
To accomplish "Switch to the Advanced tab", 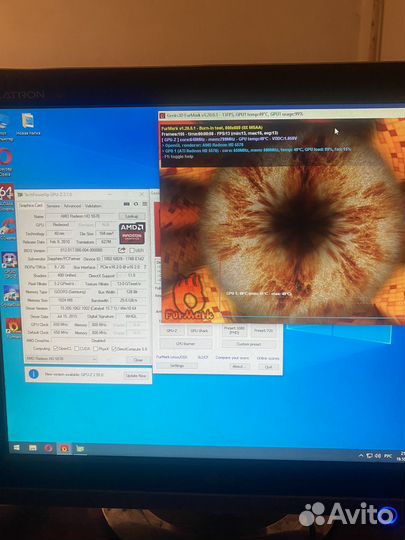I will [72, 206].
